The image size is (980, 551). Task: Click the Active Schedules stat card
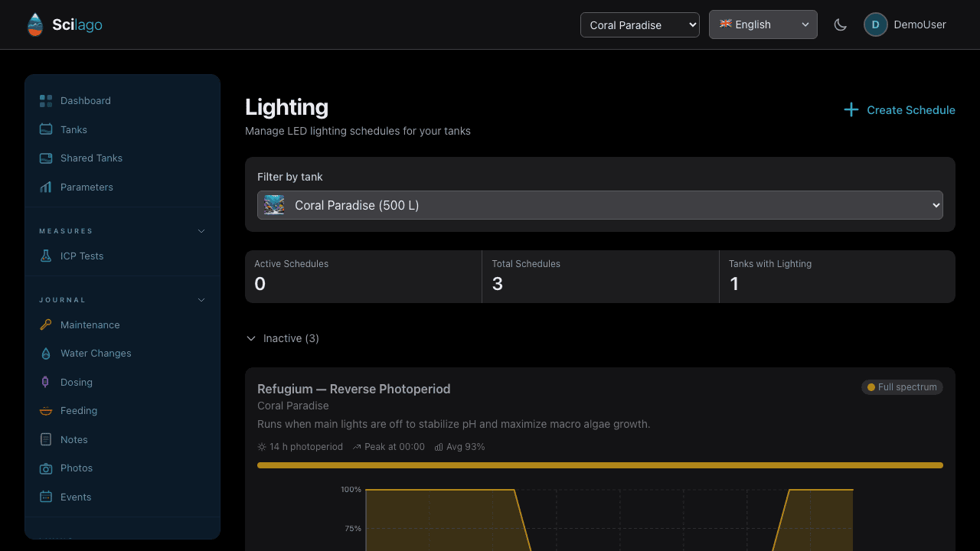point(363,276)
